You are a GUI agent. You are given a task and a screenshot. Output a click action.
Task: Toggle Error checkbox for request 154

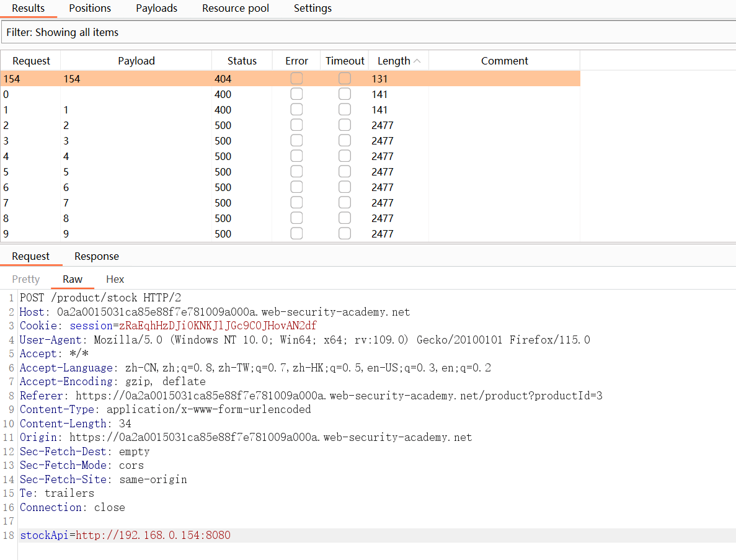coord(296,79)
